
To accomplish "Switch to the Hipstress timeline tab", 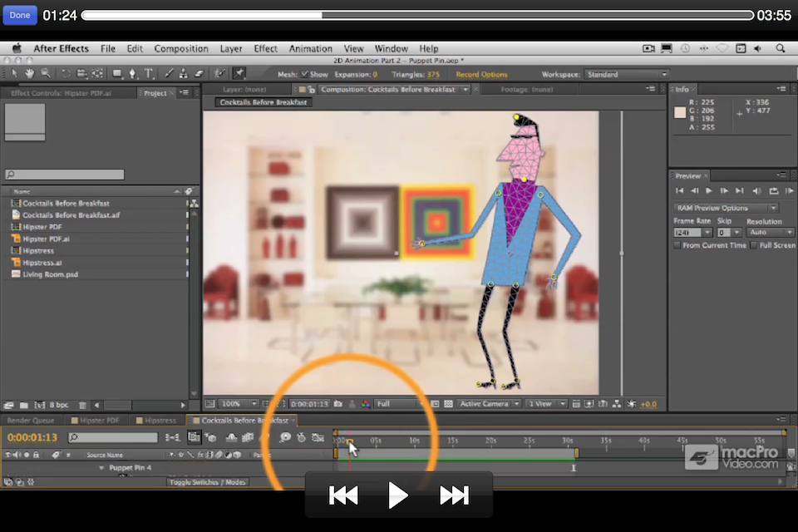I will point(158,420).
